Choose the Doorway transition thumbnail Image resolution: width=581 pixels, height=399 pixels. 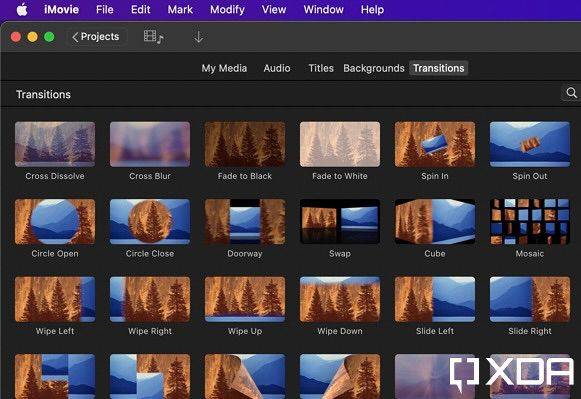coord(245,222)
